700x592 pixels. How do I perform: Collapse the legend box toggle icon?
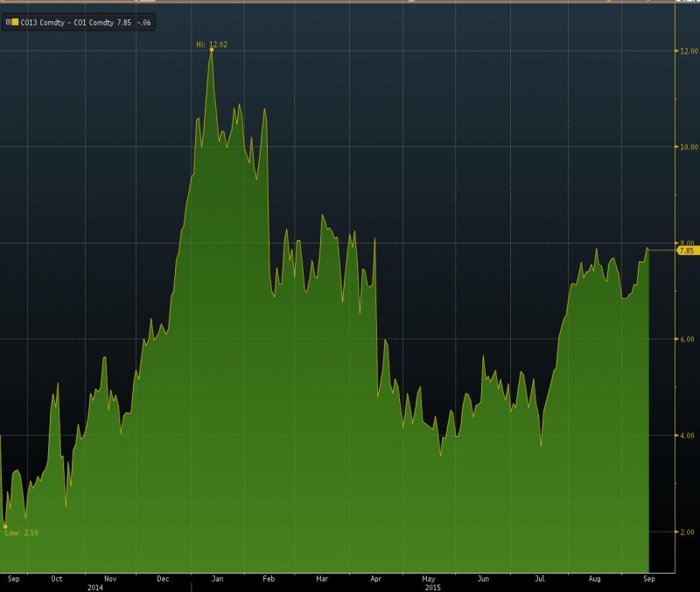[x=8, y=24]
